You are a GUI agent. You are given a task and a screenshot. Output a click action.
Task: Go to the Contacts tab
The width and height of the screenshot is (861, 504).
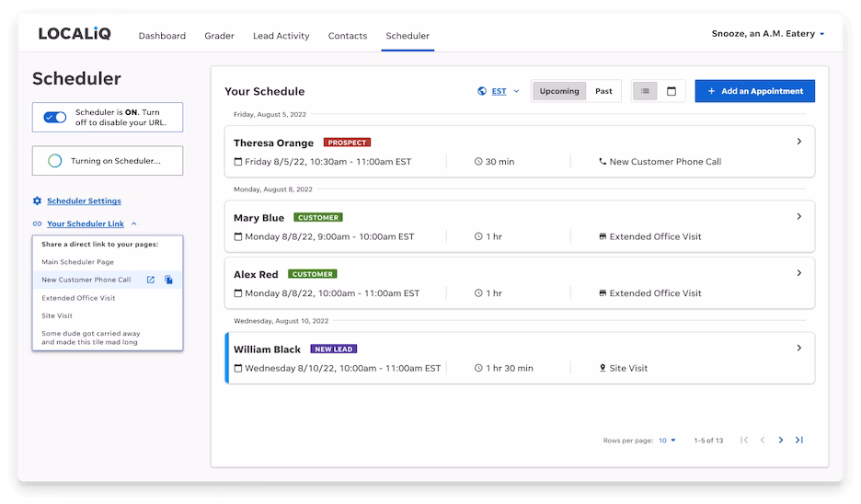coord(348,36)
